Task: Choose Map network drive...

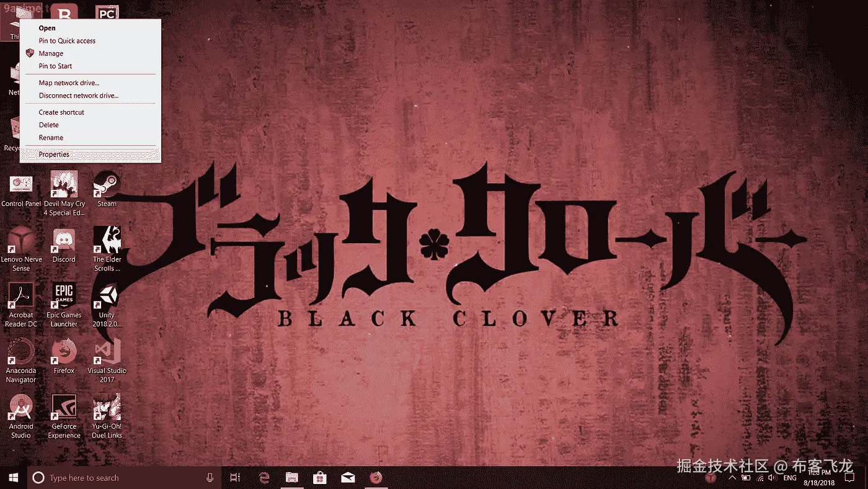Action: (x=90, y=83)
